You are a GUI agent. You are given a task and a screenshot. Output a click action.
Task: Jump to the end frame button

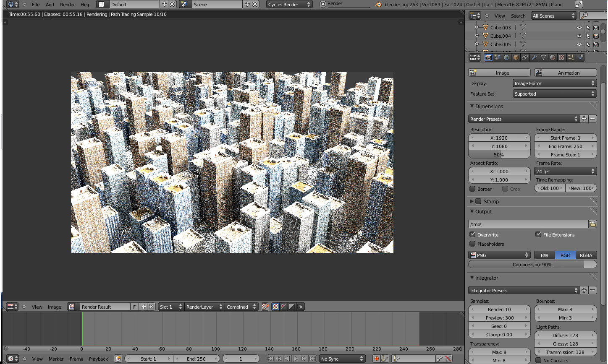[x=312, y=359]
